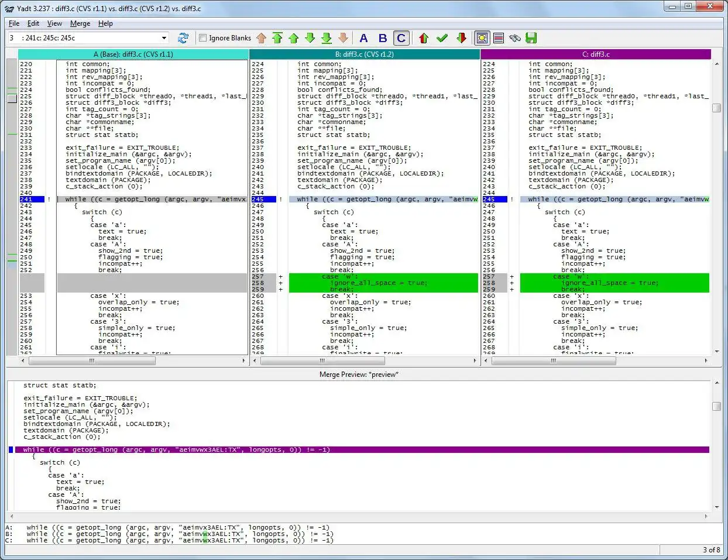Image resolution: width=728 pixels, height=560 pixels.
Task: Click the red down-arrow next conflict icon
Action: pyautogui.click(x=461, y=38)
